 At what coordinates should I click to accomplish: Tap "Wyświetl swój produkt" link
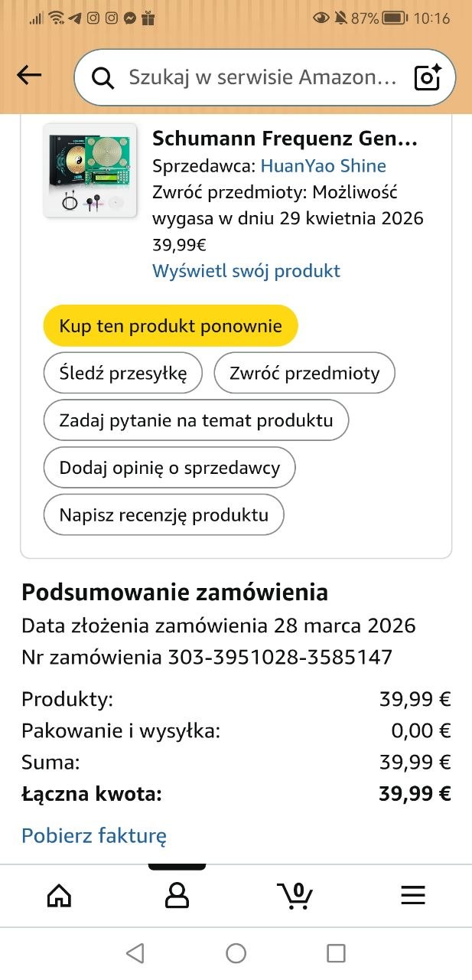(x=246, y=270)
